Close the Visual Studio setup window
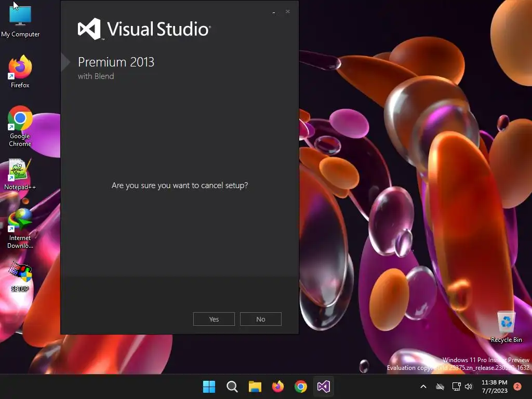The image size is (532, 399). pos(288,11)
